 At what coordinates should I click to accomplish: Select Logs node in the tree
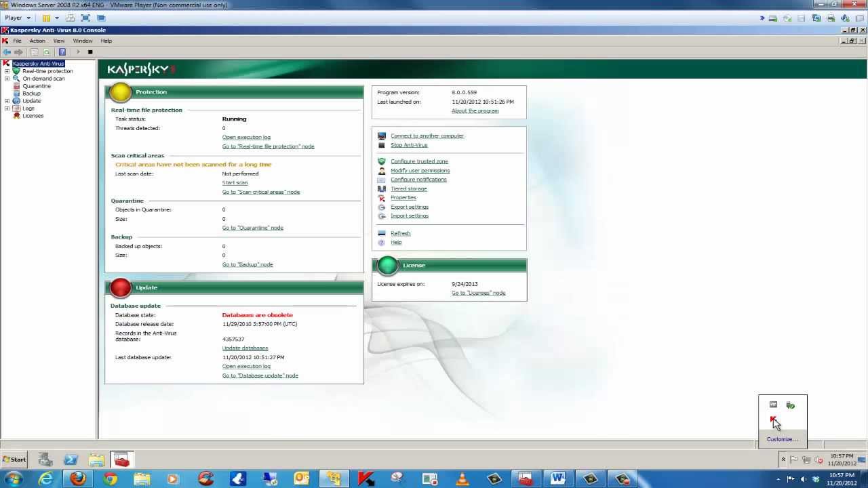tap(28, 108)
